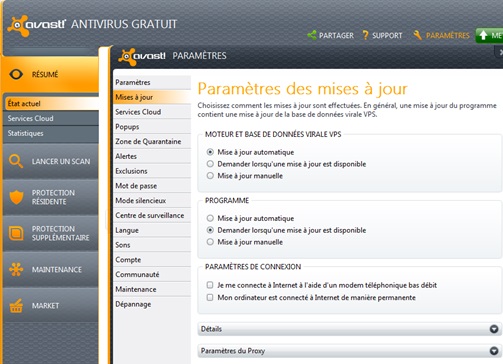This screenshot has width=503, height=364.
Task: Select Services Cloud in left sidebar
Action: point(51,118)
